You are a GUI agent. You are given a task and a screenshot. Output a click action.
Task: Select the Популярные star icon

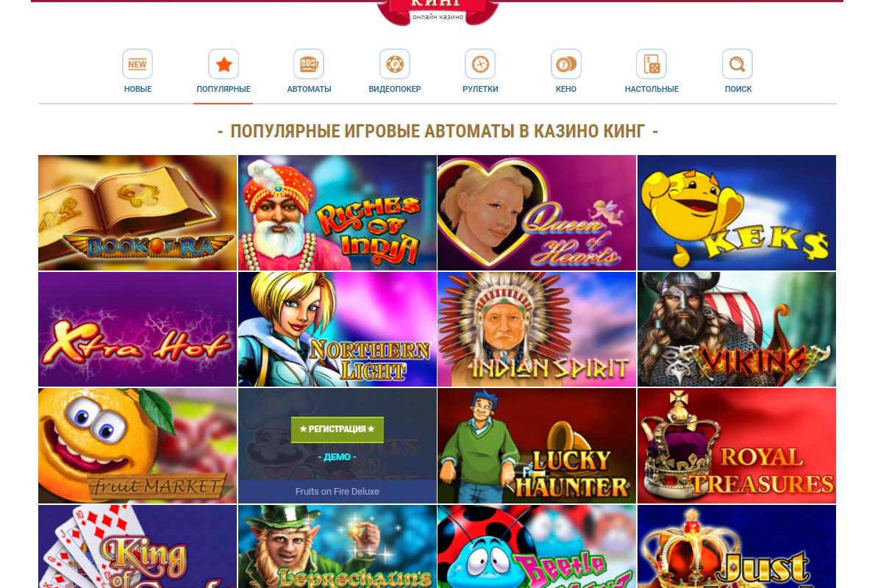tap(224, 64)
